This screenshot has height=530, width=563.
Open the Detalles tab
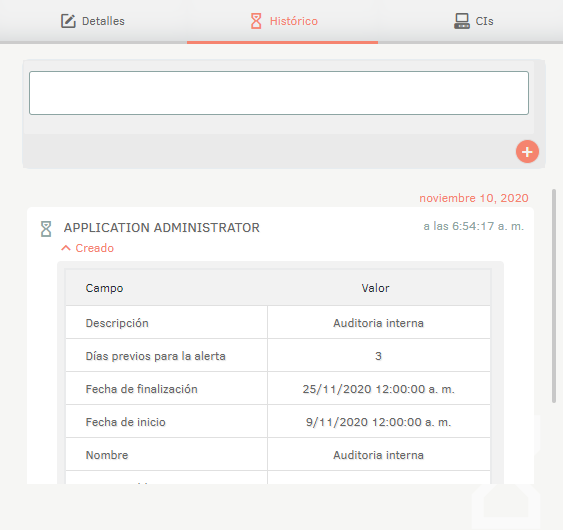point(93,21)
